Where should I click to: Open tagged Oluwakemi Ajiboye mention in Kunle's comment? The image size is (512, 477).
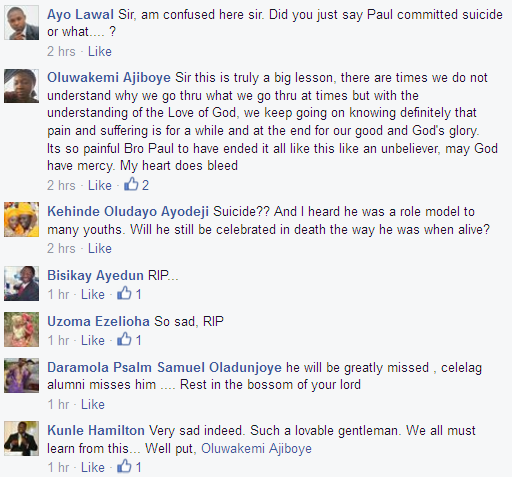(x=256, y=449)
